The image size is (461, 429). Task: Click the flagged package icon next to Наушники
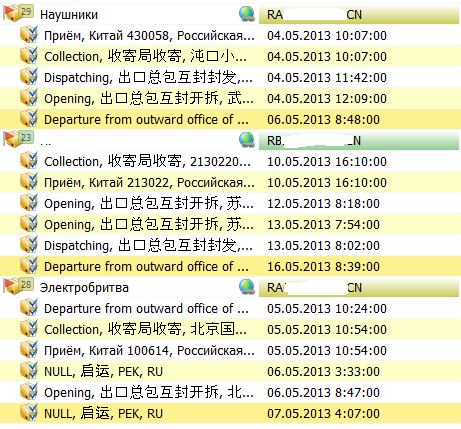click(x=18, y=14)
